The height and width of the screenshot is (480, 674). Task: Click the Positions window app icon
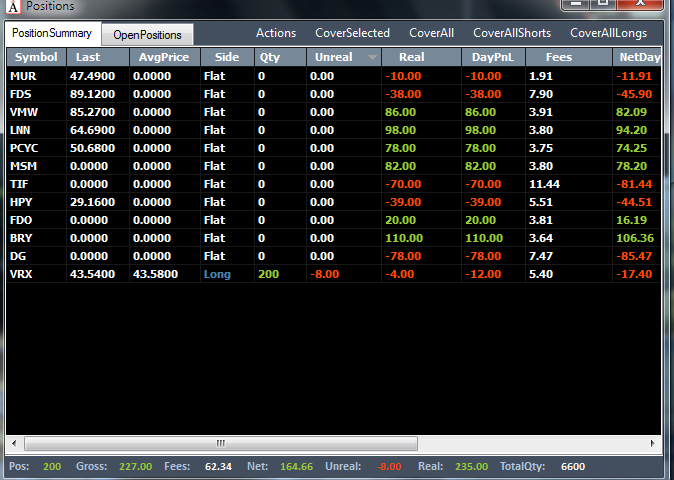click(14, 6)
